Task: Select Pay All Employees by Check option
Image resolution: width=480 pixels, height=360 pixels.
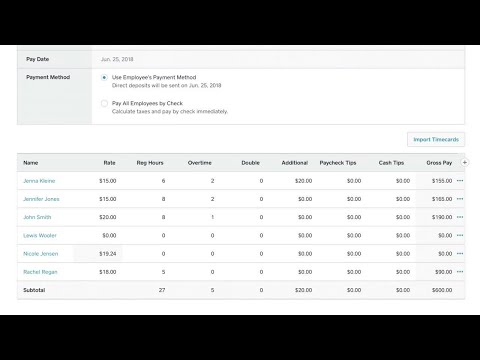Action: (104, 103)
